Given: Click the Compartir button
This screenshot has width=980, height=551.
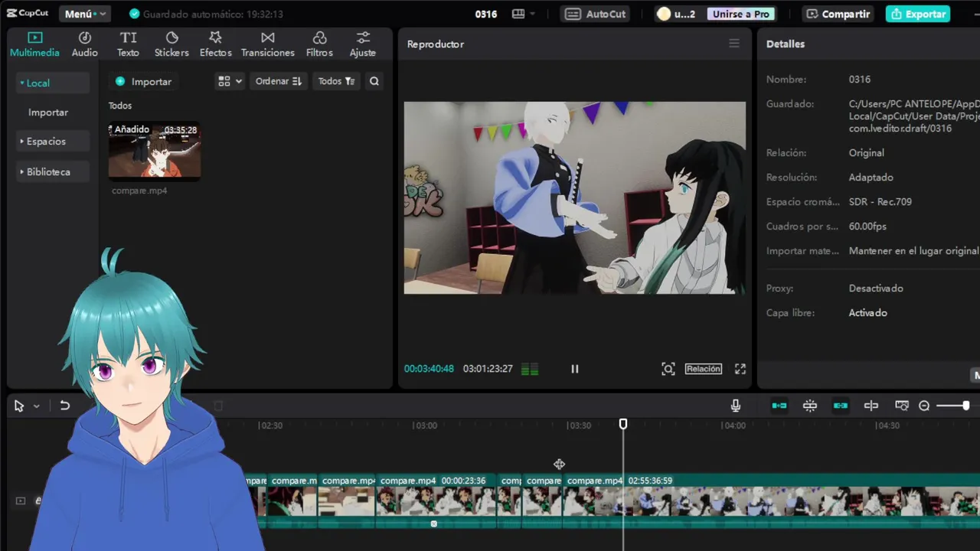Looking at the screenshot, I should (x=838, y=14).
